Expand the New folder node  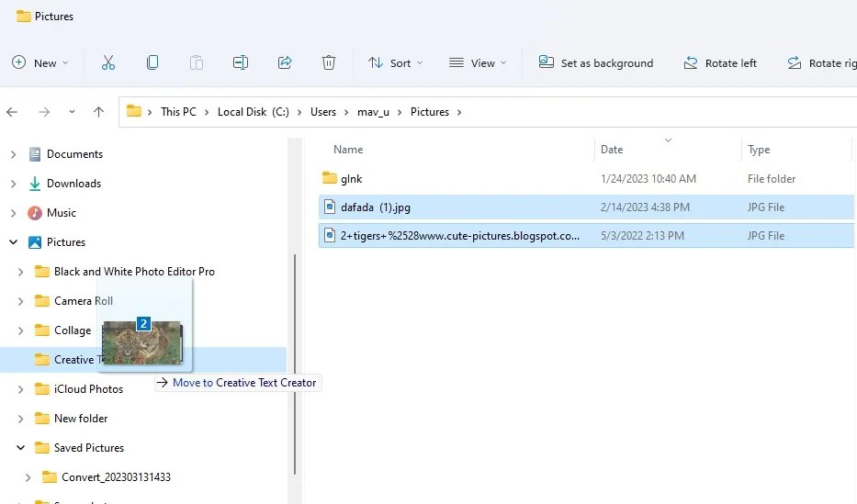20,419
